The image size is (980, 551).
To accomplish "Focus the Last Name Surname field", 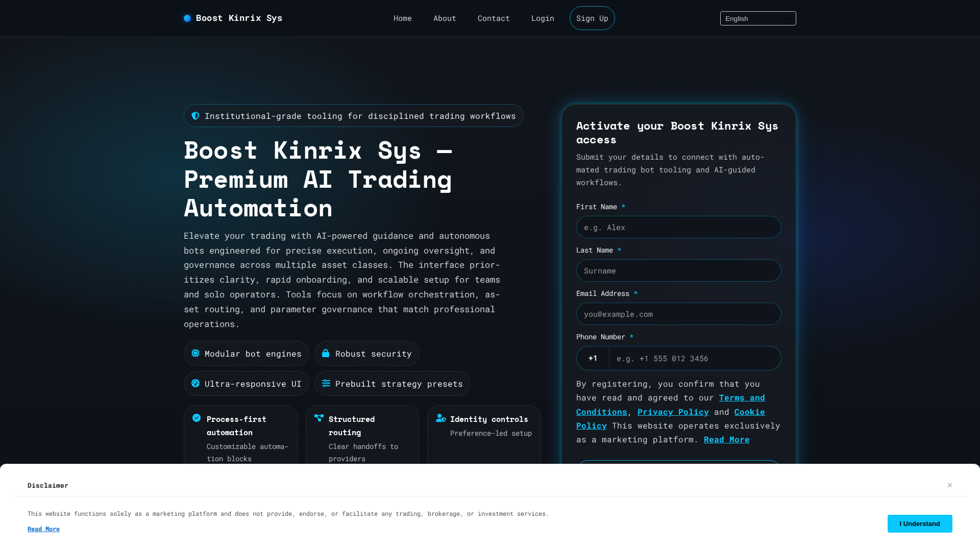I will (678, 270).
